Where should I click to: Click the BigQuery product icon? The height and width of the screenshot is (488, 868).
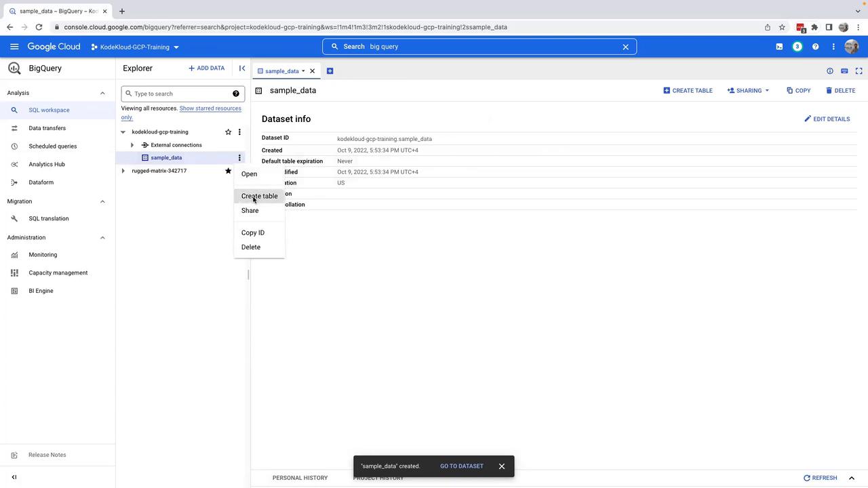pyautogui.click(x=14, y=68)
